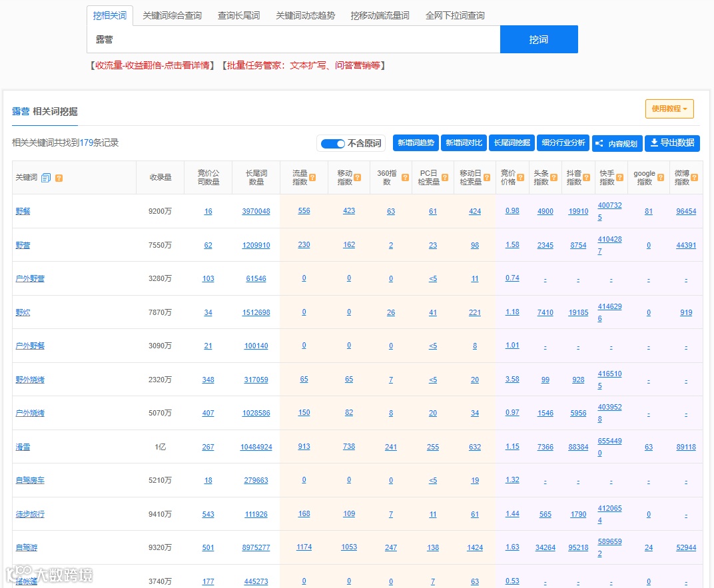This screenshot has height=588, width=714.
Task: Open keyword link 野外烧烤
Action: point(30,380)
